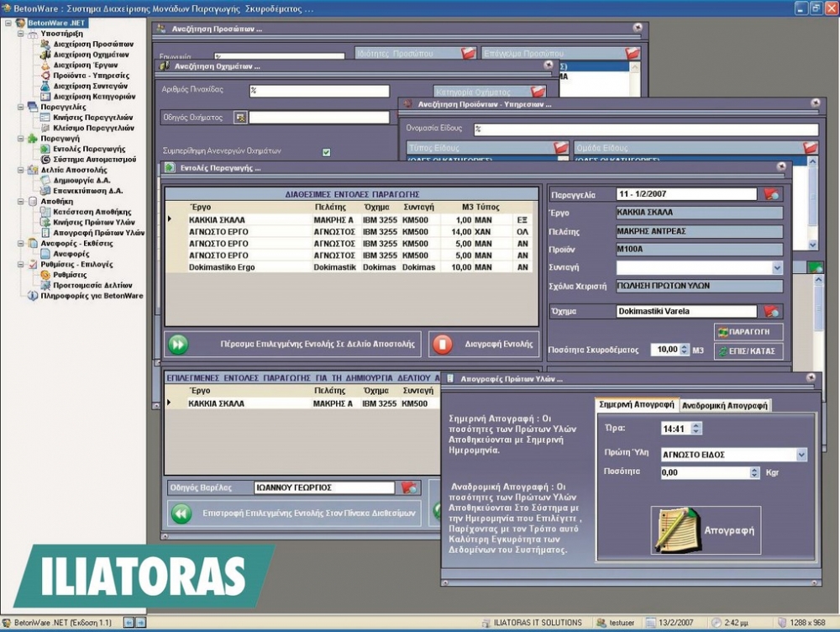Open Αναφορές leaf item in tree
This screenshot has width=840, height=632.
[x=71, y=254]
